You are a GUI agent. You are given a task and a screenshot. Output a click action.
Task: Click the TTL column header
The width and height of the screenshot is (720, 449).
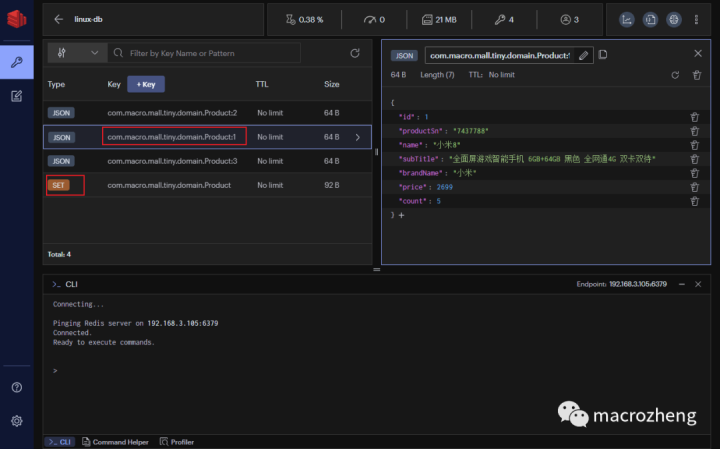tap(262, 84)
